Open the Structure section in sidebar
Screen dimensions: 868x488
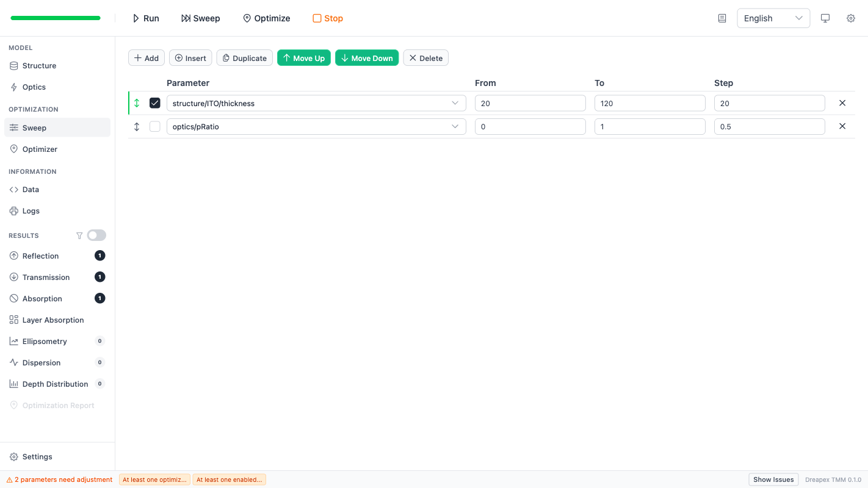point(39,66)
